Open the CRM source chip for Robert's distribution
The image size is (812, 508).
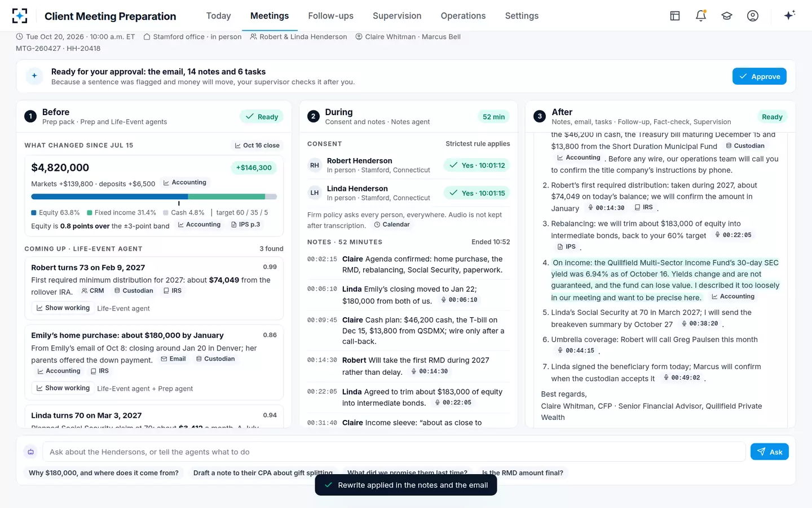(x=93, y=291)
